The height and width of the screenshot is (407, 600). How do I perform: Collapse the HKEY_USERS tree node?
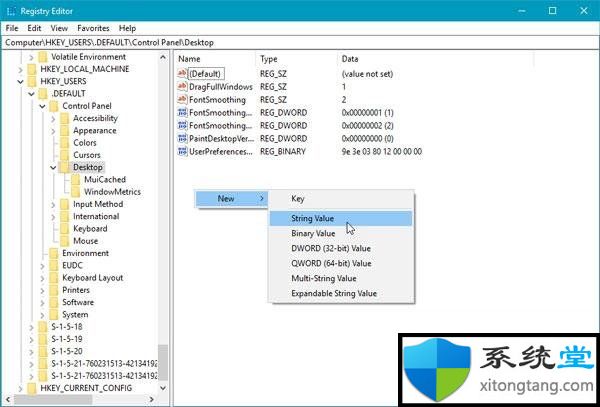point(20,81)
